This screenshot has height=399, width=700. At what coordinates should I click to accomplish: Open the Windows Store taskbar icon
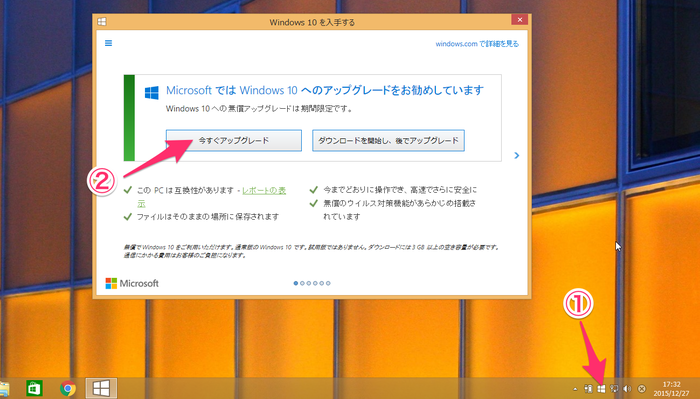point(34,389)
